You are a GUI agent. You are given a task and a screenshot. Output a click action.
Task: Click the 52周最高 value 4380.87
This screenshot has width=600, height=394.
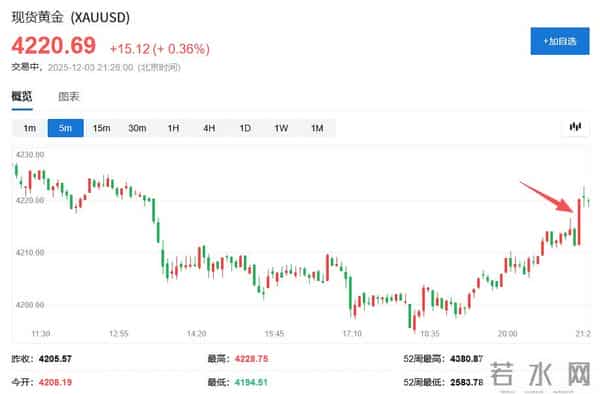pyautogui.click(x=466, y=359)
